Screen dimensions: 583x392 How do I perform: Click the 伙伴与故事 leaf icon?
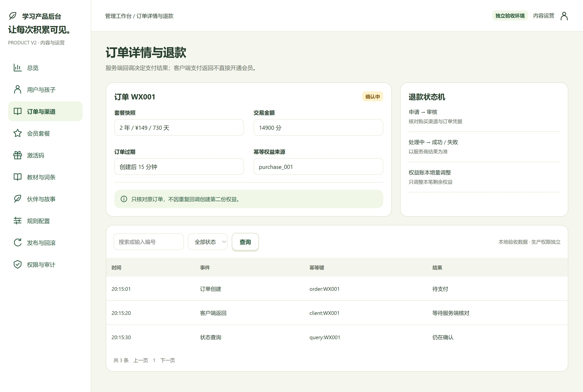point(17,199)
